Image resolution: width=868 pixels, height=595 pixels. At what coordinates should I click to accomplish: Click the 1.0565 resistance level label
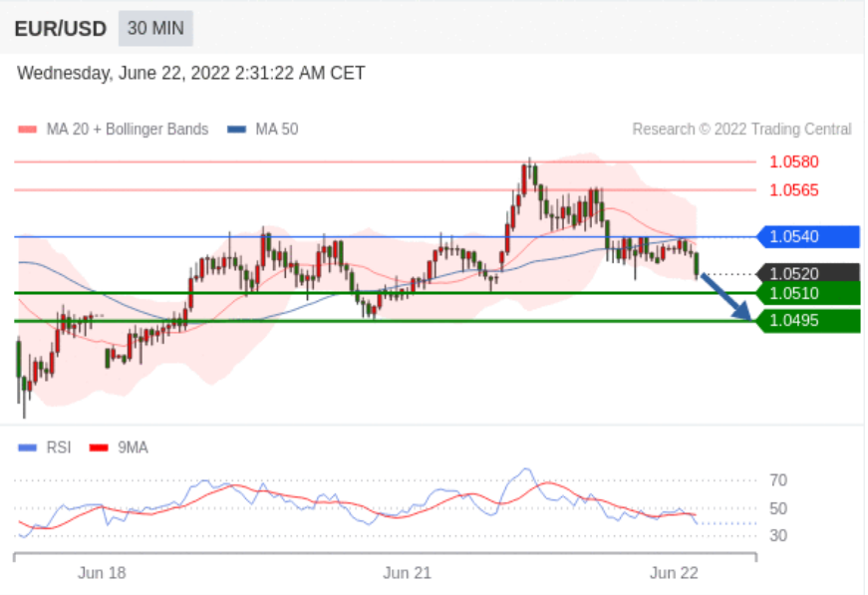[x=794, y=190]
